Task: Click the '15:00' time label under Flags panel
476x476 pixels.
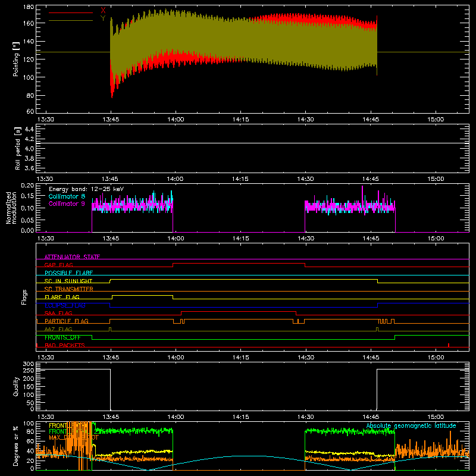Action: coord(436,358)
